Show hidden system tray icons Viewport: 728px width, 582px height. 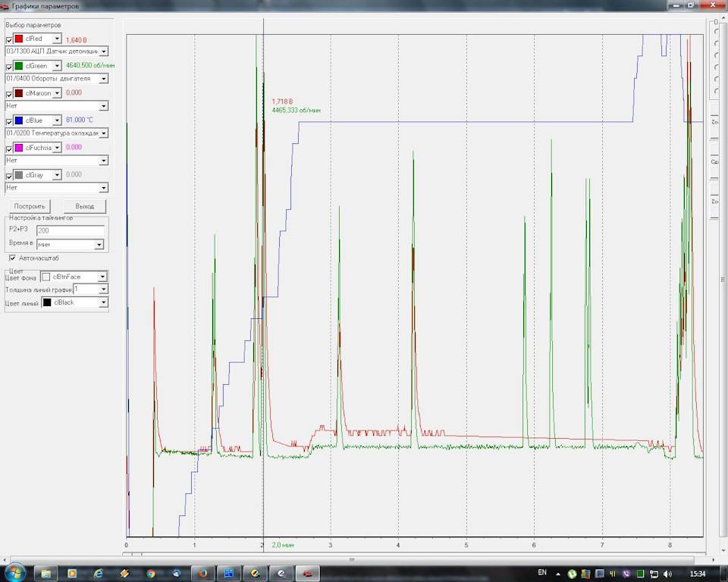(x=559, y=574)
